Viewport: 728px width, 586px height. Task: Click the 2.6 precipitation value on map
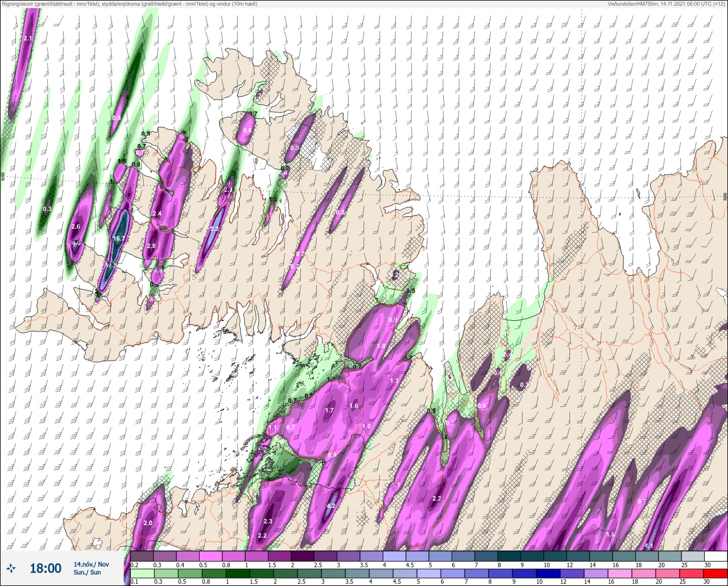tap(76, 226)
